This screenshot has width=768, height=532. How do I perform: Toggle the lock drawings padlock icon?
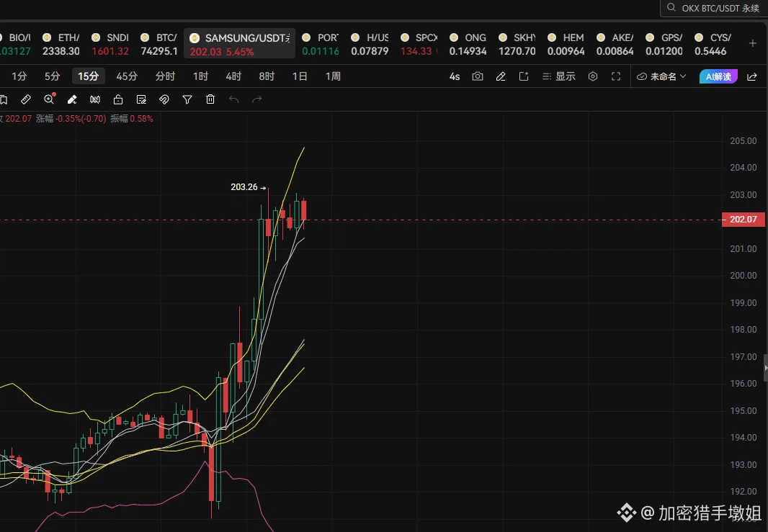[x=118, y=100]
